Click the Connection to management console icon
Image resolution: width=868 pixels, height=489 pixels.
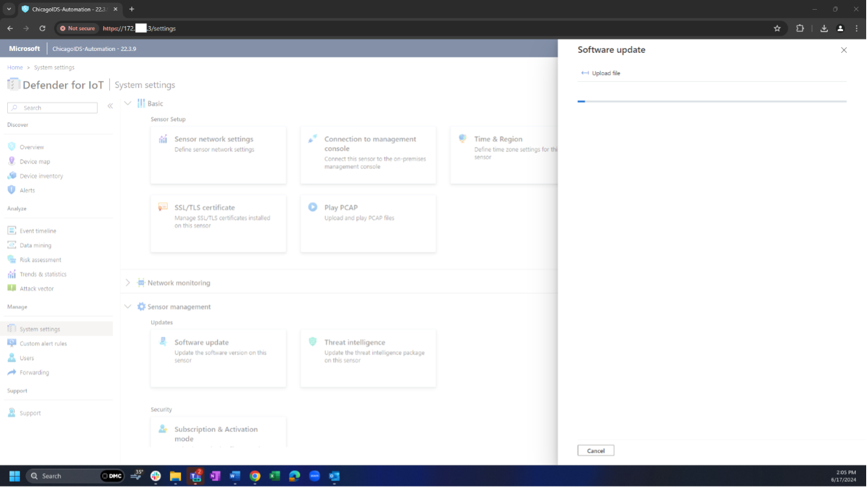313,139
